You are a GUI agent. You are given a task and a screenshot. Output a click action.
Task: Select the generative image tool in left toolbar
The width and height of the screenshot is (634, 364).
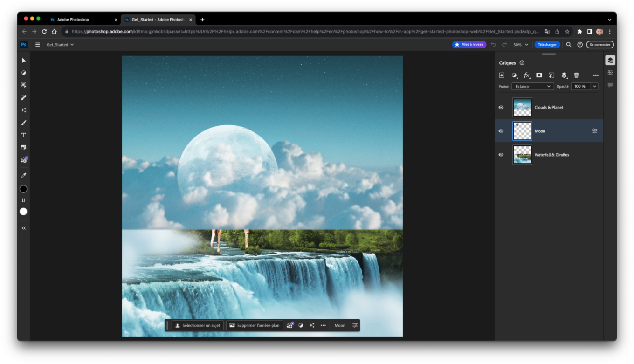pos(24,160)
